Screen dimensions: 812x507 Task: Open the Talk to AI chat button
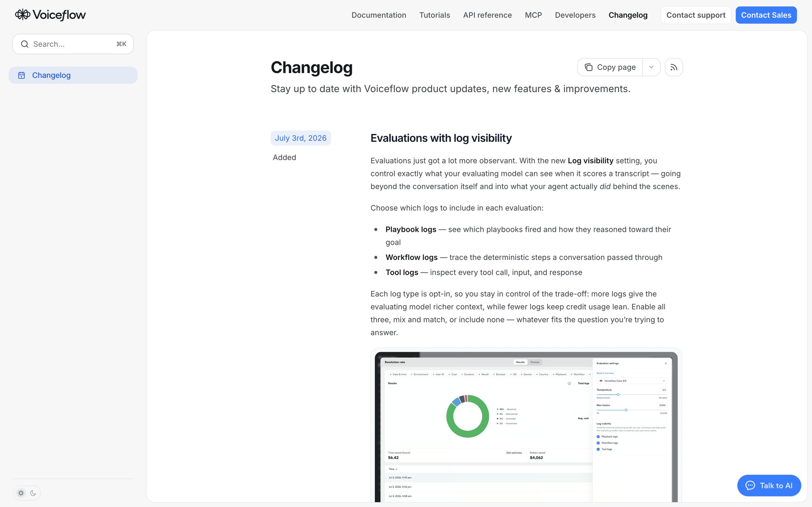pyautogui.click(x=769, y=485)
